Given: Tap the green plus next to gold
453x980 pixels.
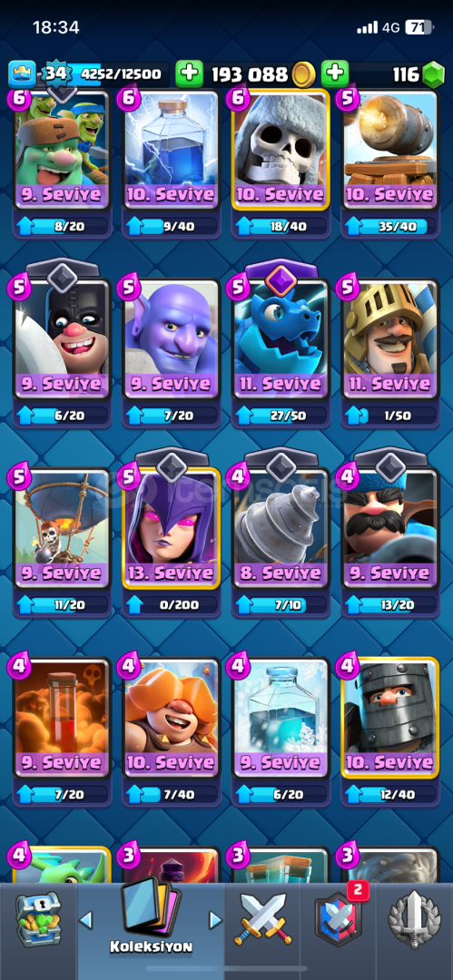Looking at the screenshot, I should [x=189, y=74].
